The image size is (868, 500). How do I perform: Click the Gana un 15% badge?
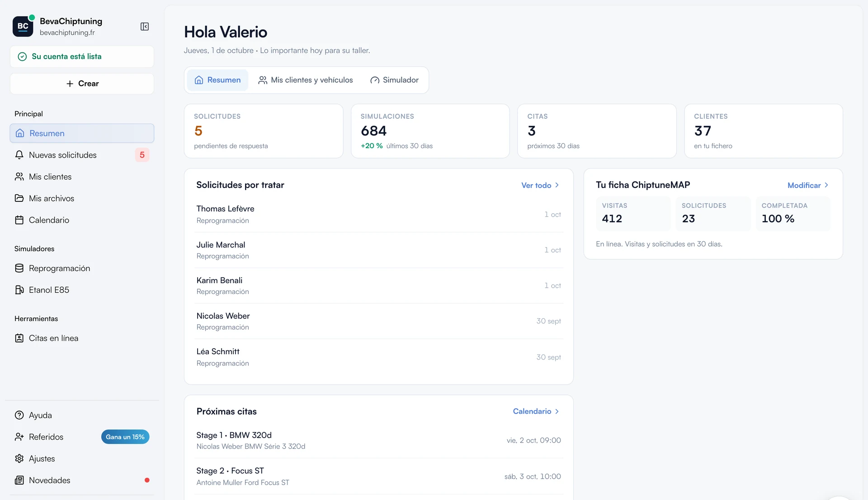tap(125, 437)
